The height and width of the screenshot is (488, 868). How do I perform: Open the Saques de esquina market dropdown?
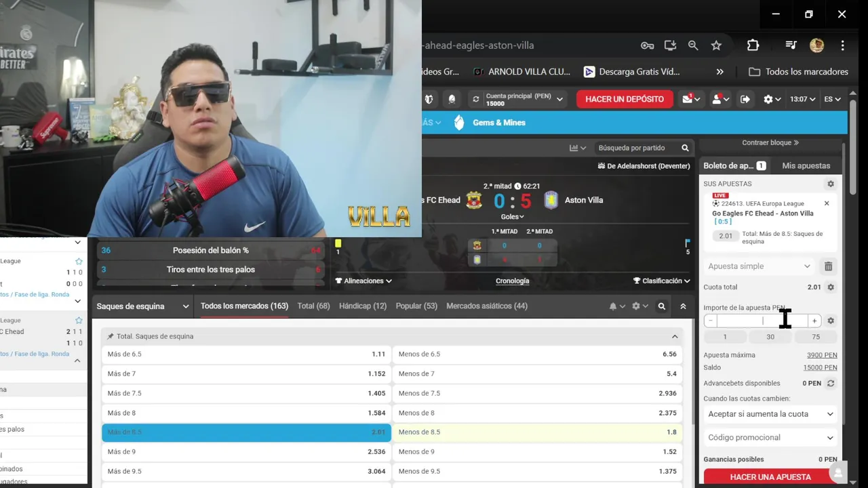(x=142, y=306)
